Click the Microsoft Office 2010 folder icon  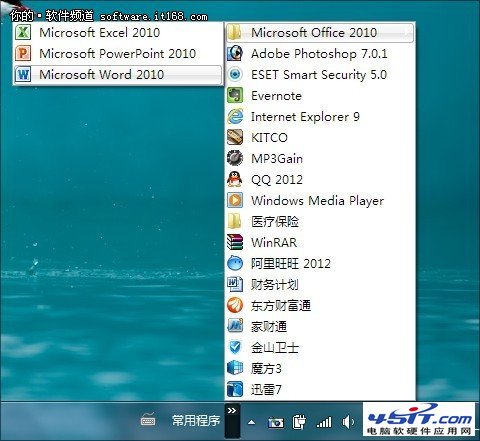click(x=235, y=32)
